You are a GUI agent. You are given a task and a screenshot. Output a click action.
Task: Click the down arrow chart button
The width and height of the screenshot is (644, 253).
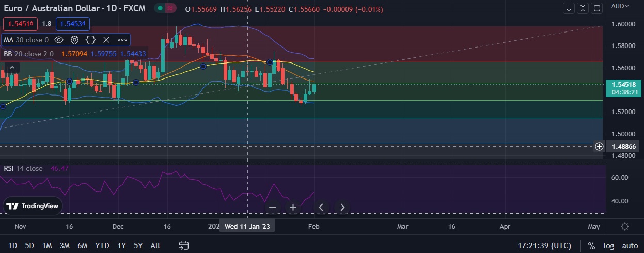(x=569, y=8)
